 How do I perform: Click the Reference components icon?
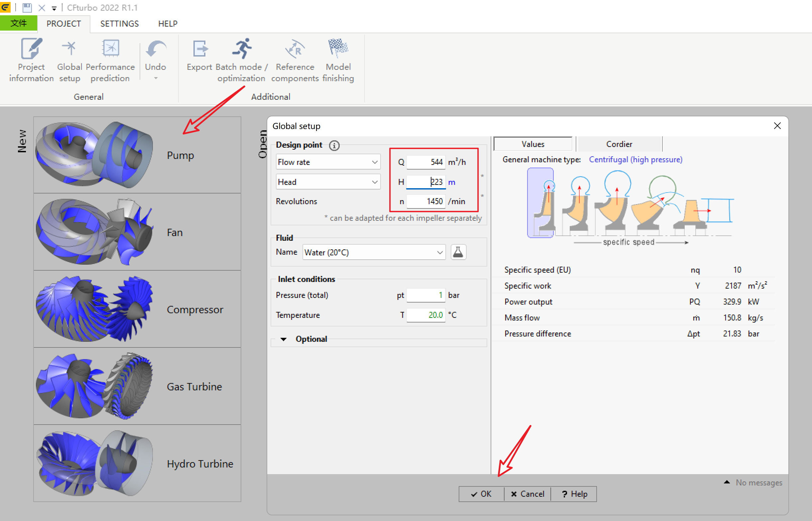(x=295, y=49)
